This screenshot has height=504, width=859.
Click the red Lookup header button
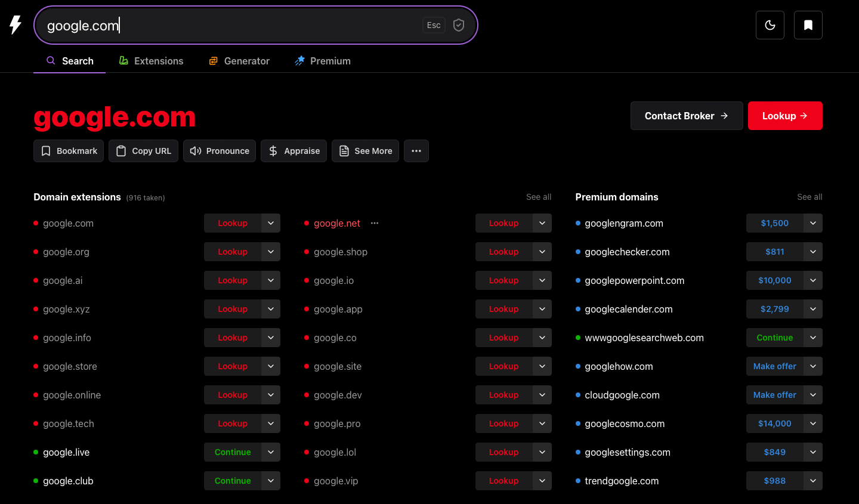point(785,116)
